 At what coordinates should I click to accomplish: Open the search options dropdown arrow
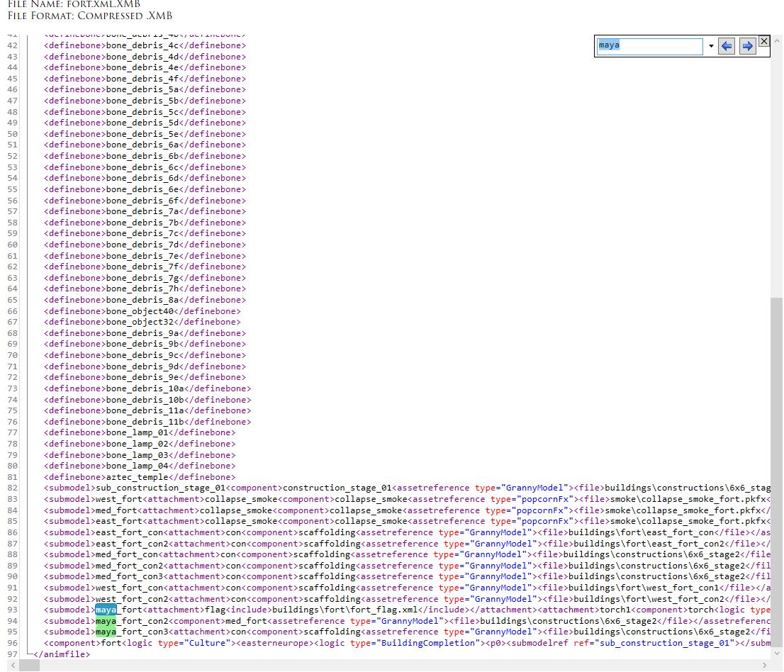click(x=710, y=47)
